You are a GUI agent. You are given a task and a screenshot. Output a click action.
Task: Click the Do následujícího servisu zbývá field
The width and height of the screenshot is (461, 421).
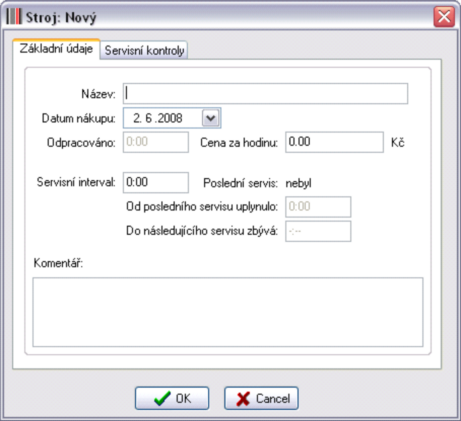point(318,231)
